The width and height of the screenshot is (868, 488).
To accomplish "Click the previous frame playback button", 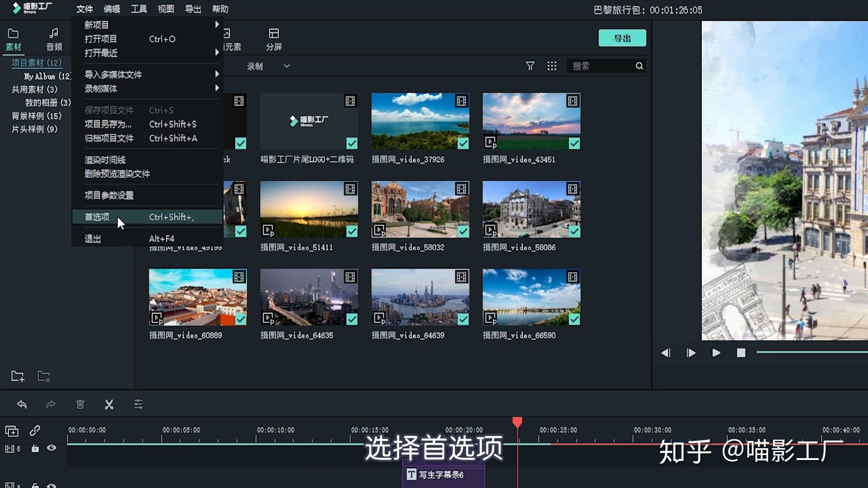I will [x=665, y=353].
